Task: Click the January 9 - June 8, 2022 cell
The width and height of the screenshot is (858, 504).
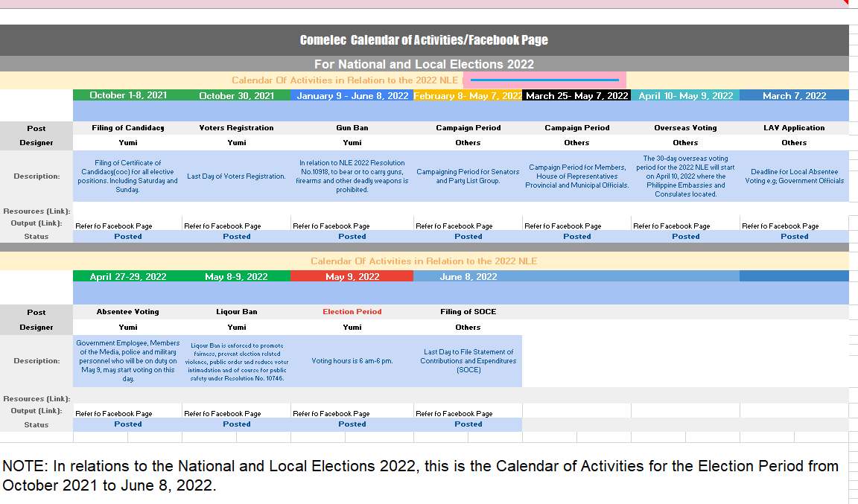Action: (352, 96)
